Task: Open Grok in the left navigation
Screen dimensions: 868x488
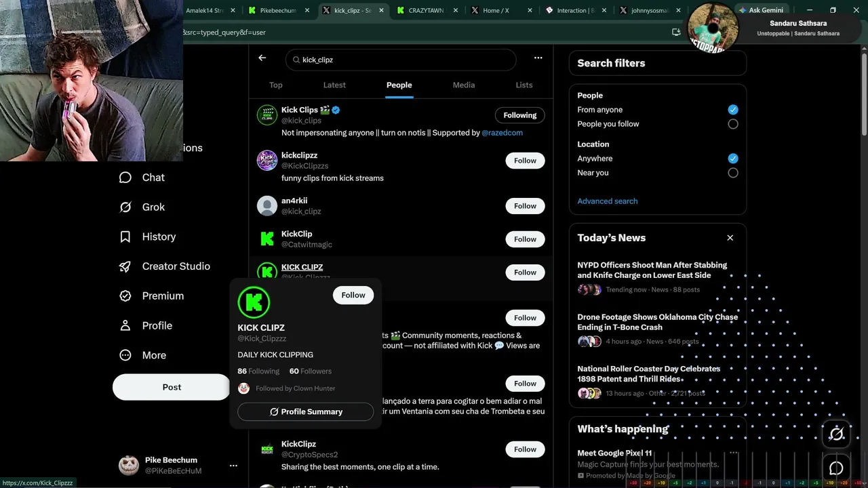Action: click(x=142, y=207)
